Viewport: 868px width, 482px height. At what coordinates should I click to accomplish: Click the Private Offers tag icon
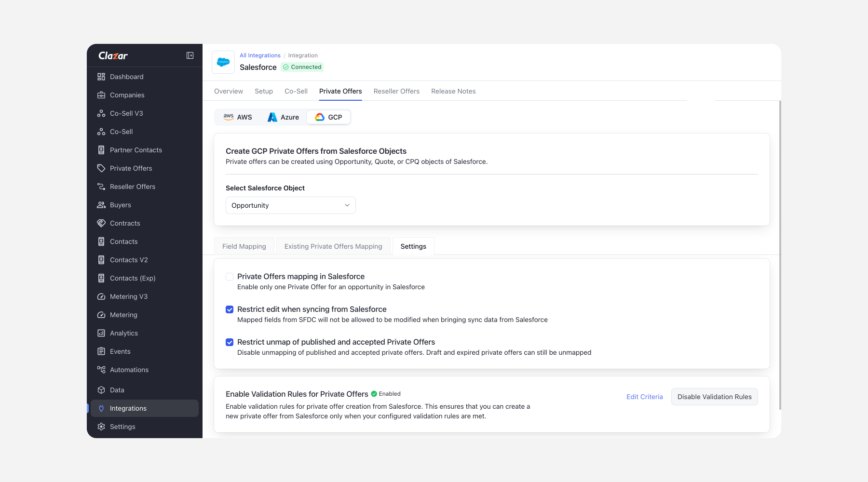click(x=101, y=168)
